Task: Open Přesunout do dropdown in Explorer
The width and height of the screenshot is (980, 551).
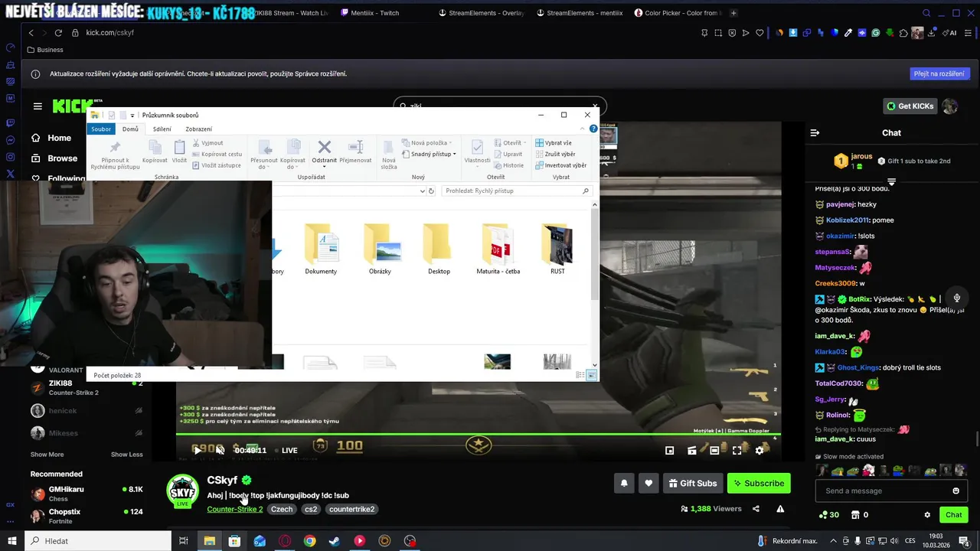Action: 264,155
